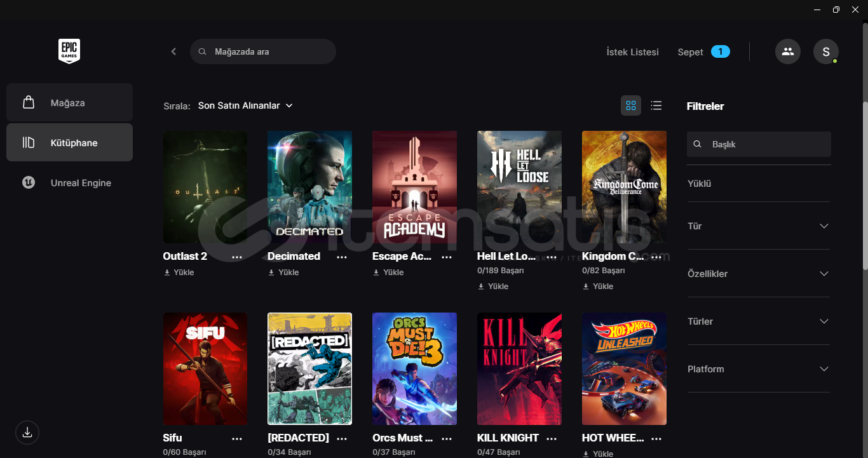This screenshot has height=458, width=868.
Task: Open the [REDACTED] cover thumbnail
Action: click(309, 368)
